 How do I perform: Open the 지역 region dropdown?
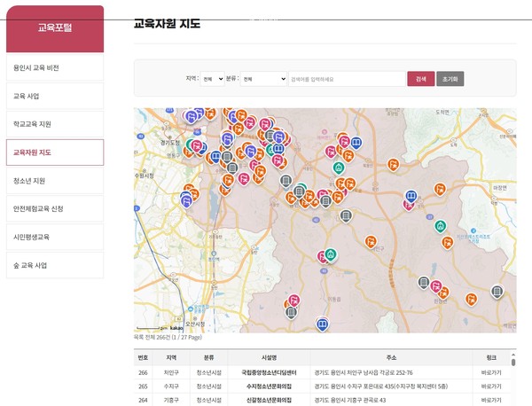212,79
